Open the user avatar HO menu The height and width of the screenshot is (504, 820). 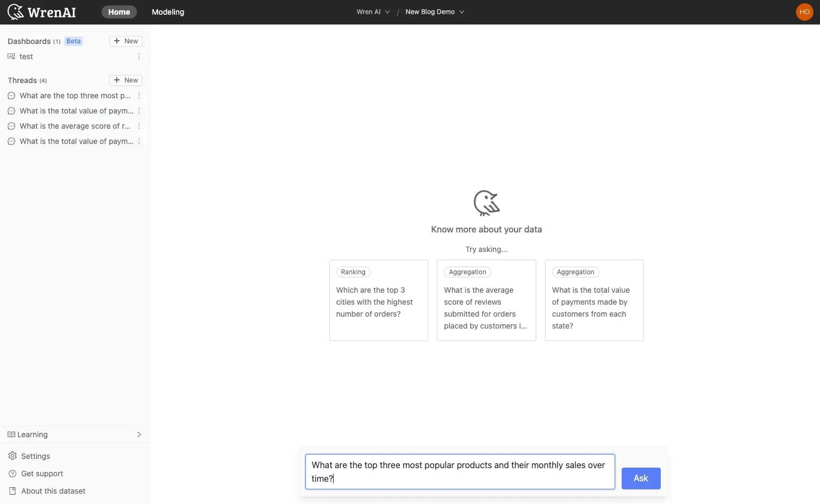(x=804, y=12)
